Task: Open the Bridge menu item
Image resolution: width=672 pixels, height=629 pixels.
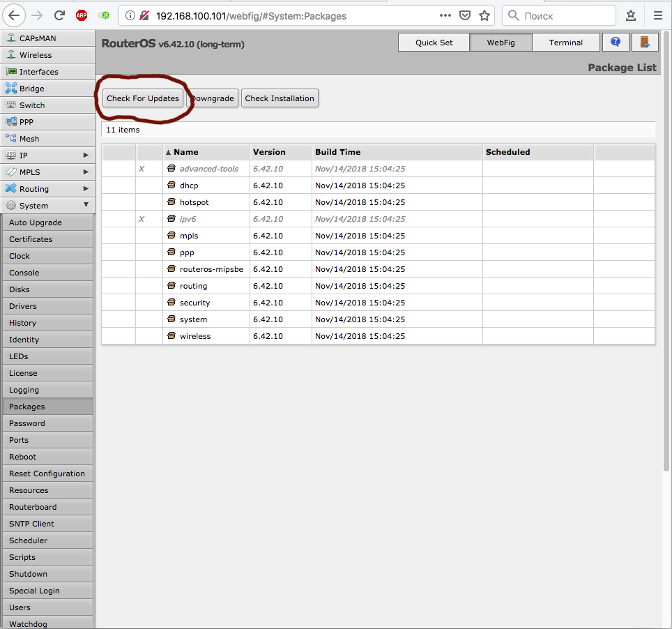Action: pyautogui.click(x=47, y=89)
